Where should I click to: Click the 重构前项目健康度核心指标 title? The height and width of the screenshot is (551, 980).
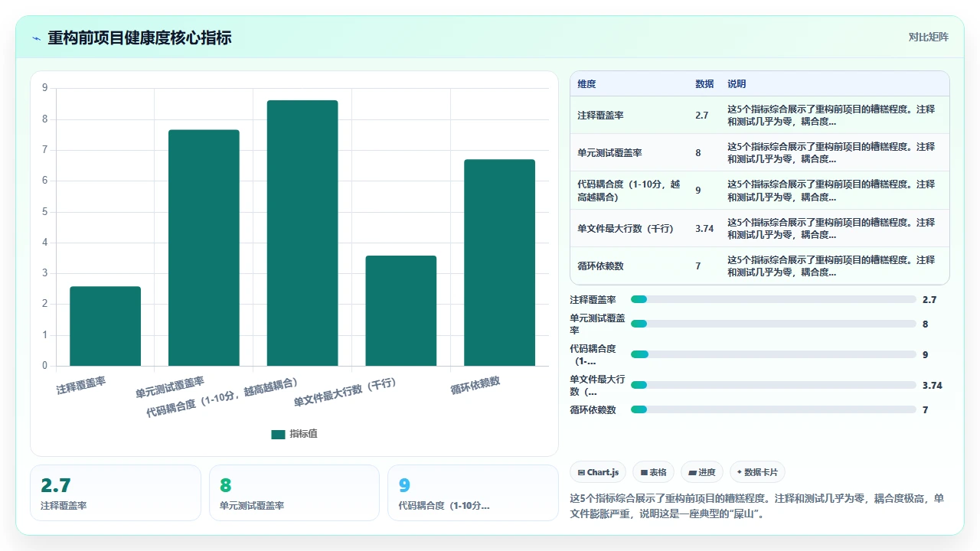coord(139,37)
